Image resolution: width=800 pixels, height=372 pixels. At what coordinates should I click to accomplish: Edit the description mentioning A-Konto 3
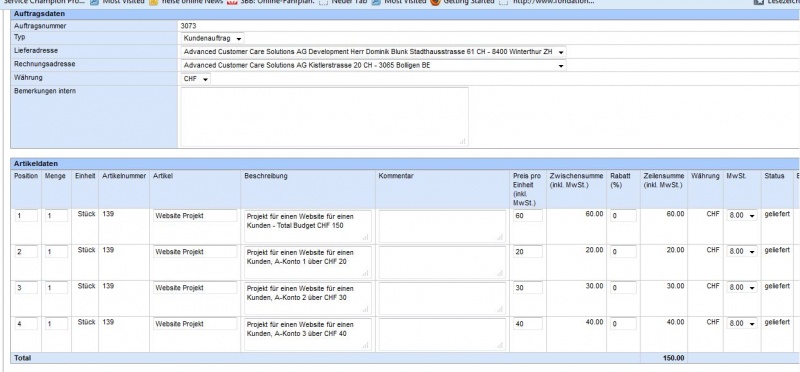pos(308,335)
